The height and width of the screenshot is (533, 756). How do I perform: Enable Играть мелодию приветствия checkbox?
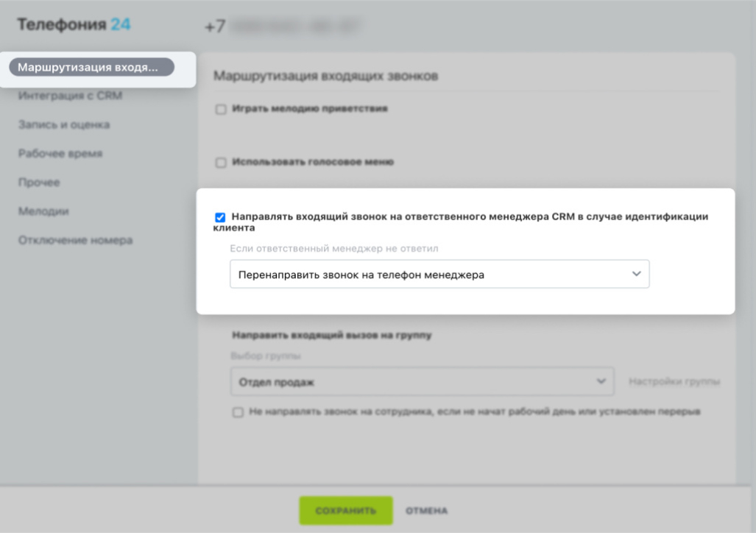pyautogui.click(x=221, y=110)
